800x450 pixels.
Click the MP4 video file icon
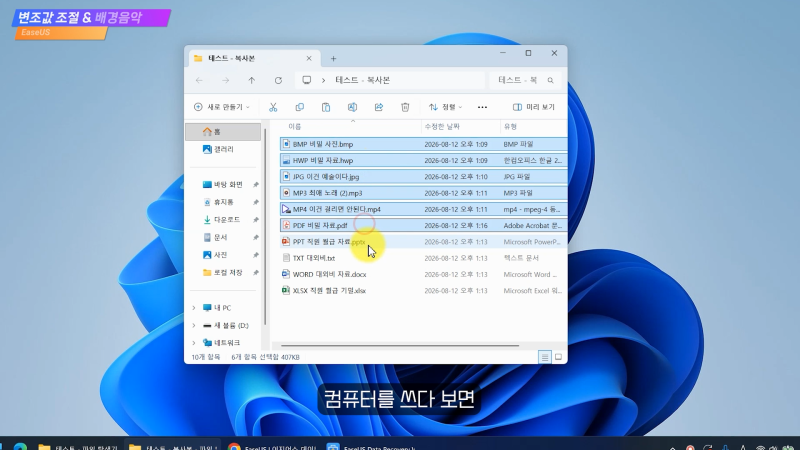[x=286, y=209]
